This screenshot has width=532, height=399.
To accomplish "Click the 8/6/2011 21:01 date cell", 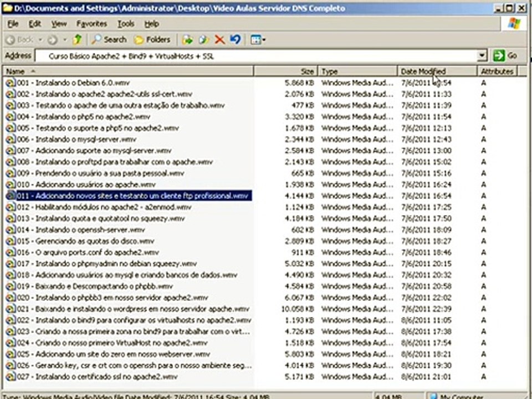I will (427, 377).
